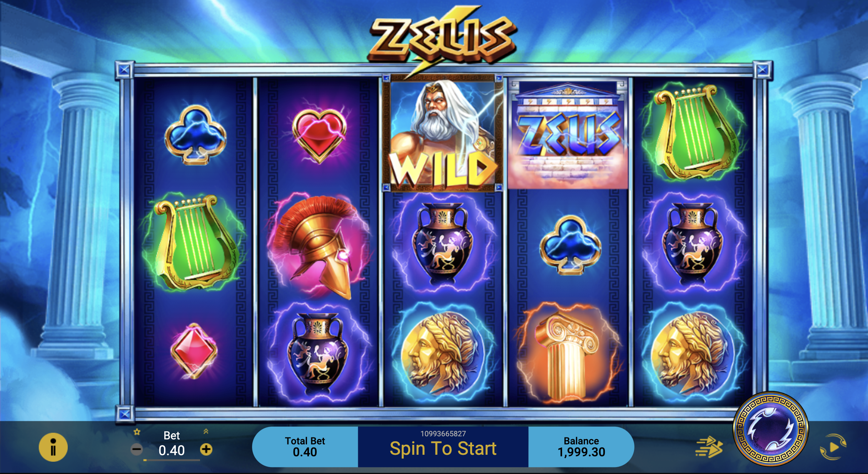Click the bet amount slider bar
Screen dimensions: 868x474
point(172,460)
